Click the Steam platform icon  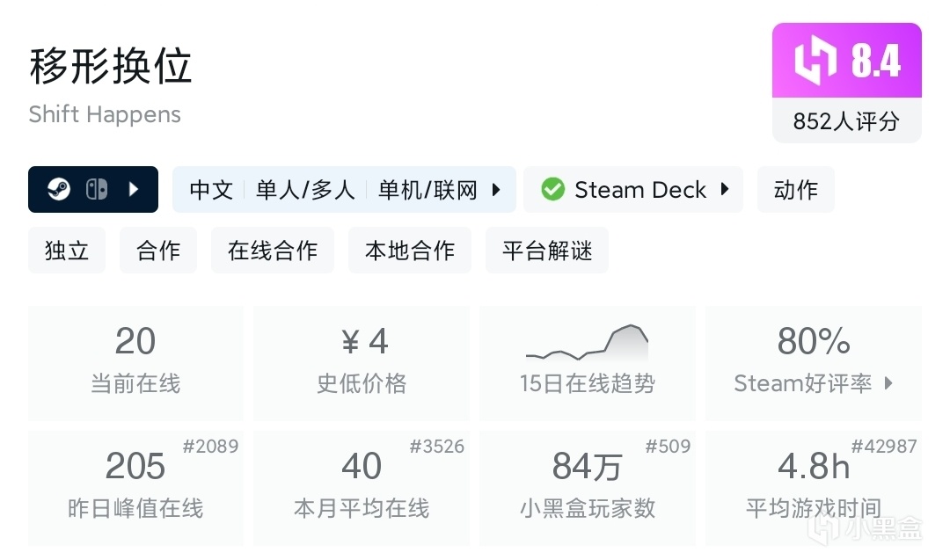point(59,190)
